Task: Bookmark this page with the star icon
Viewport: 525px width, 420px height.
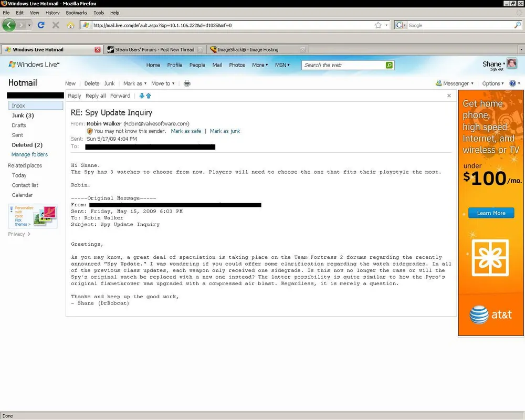Action: pos(378,25)
